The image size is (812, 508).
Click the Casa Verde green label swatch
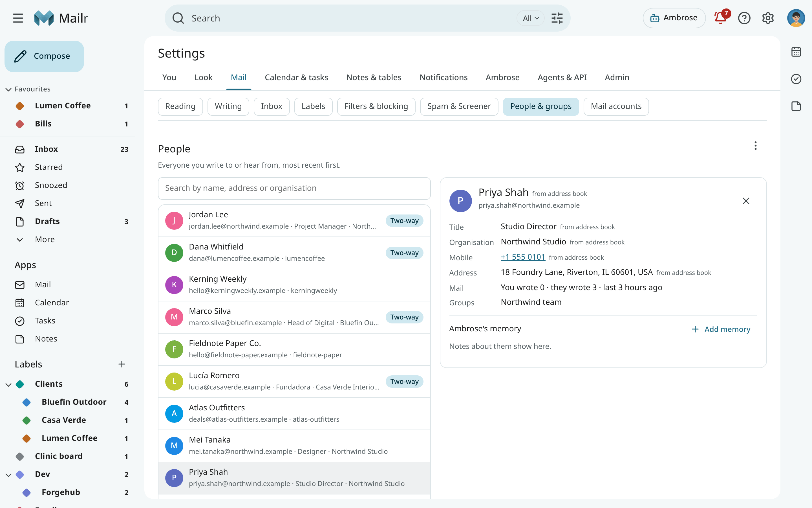pyautogui.click(x=27, y=420)
